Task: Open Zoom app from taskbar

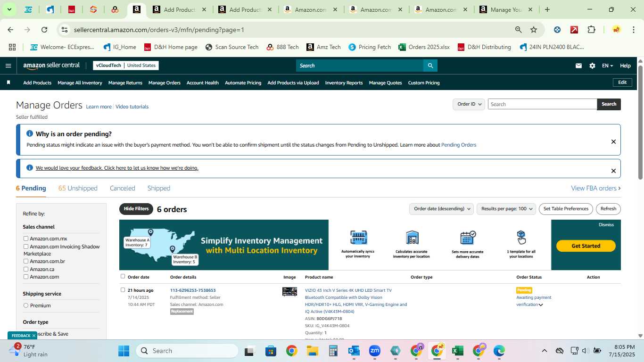Action: 375,351
